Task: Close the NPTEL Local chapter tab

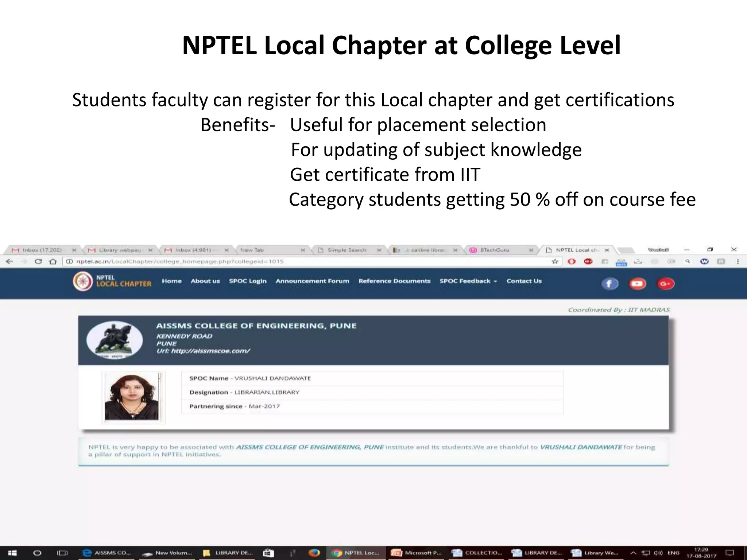Action: [607, 250]
